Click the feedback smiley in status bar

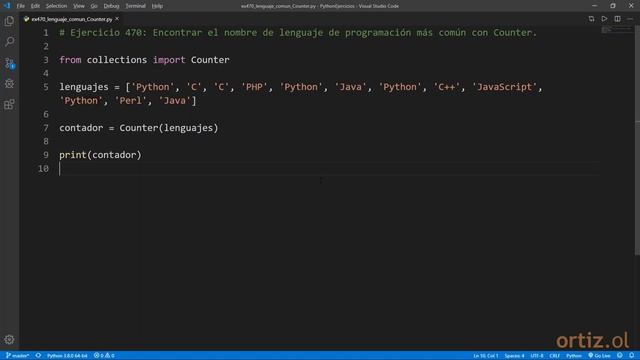click(620, 356)
